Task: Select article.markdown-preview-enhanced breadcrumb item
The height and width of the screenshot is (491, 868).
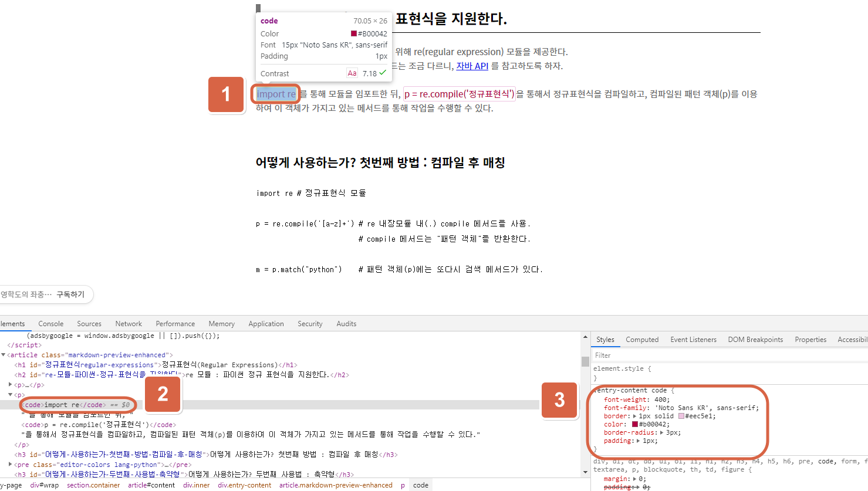Action: point(336,485)
